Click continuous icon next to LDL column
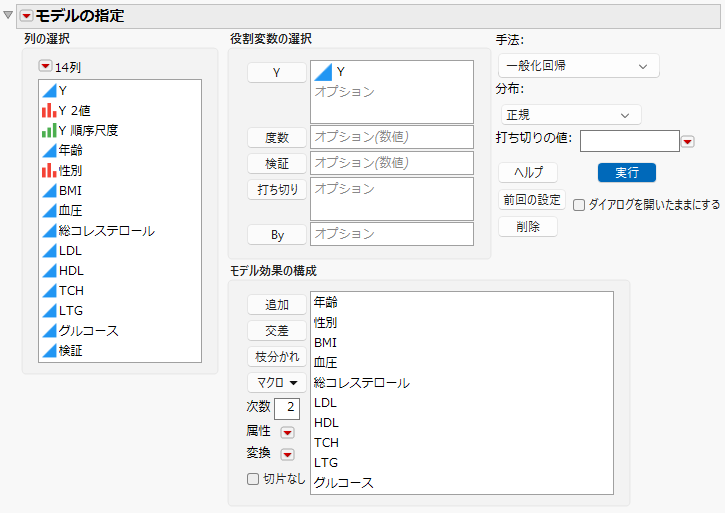Image resolution: width=725 pixels, height=513 pixels. [49, 251]
